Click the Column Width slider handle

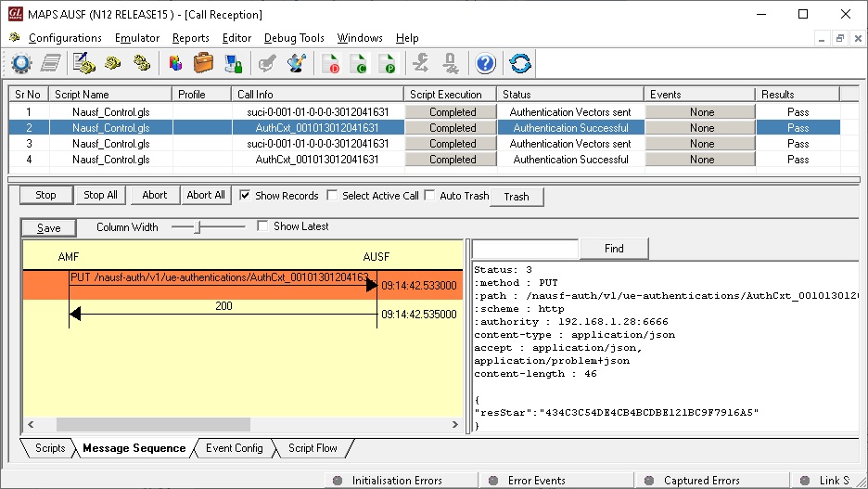(x=198, y=226)
